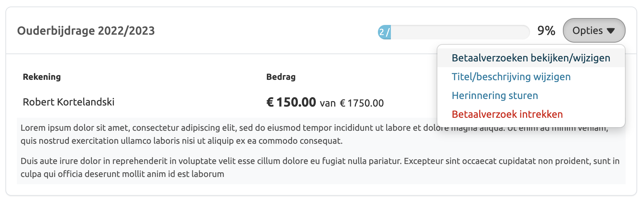
Task: Select the Robert Kortelandski account row
Action: (x=69, y=102)
